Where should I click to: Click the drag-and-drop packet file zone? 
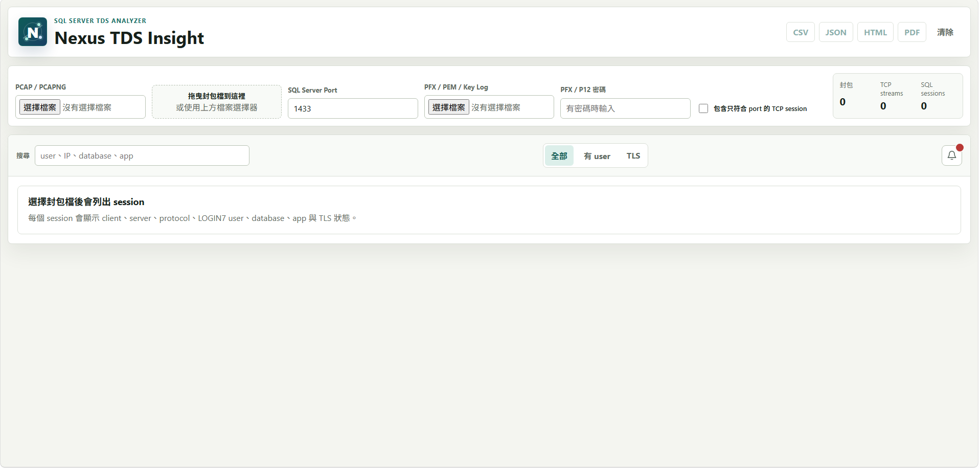click(x=217, y=102)
